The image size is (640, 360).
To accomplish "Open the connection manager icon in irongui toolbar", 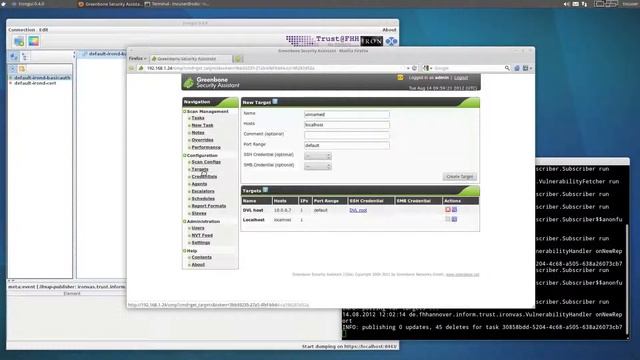I will pyautogui.click(x=19, y=41).
